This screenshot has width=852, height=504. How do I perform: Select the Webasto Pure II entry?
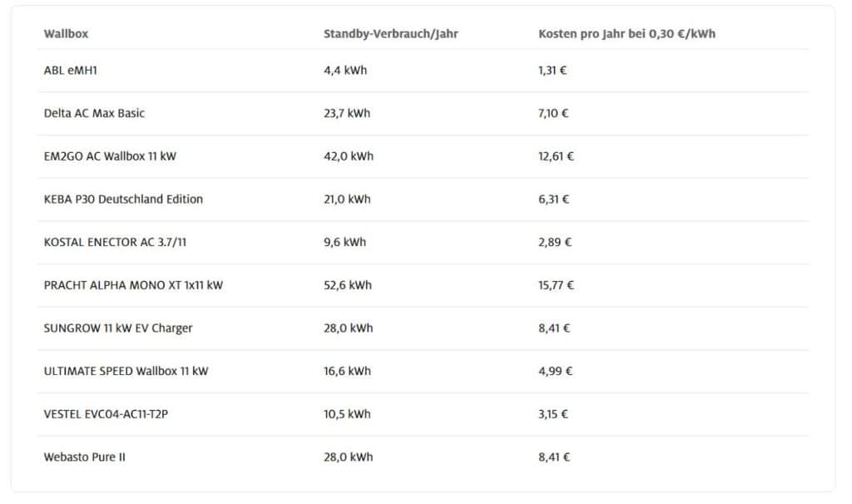84,457
